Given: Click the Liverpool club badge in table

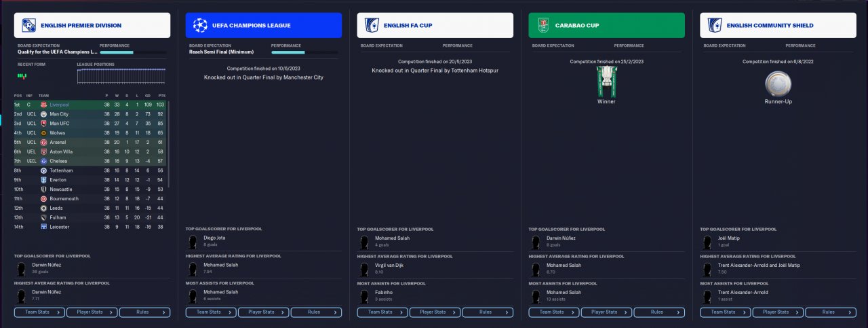Looking at the screenshot, I should [x=43, y=105].
